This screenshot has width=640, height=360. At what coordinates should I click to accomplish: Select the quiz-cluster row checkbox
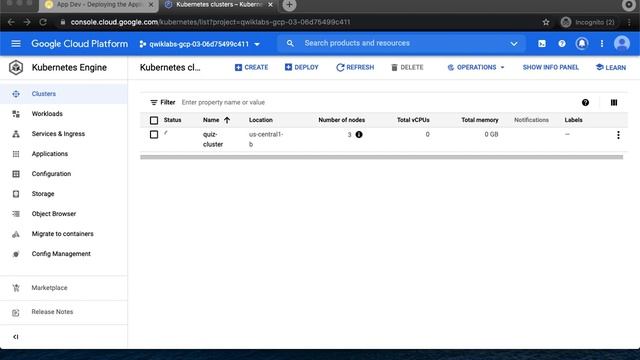(154, 134)
